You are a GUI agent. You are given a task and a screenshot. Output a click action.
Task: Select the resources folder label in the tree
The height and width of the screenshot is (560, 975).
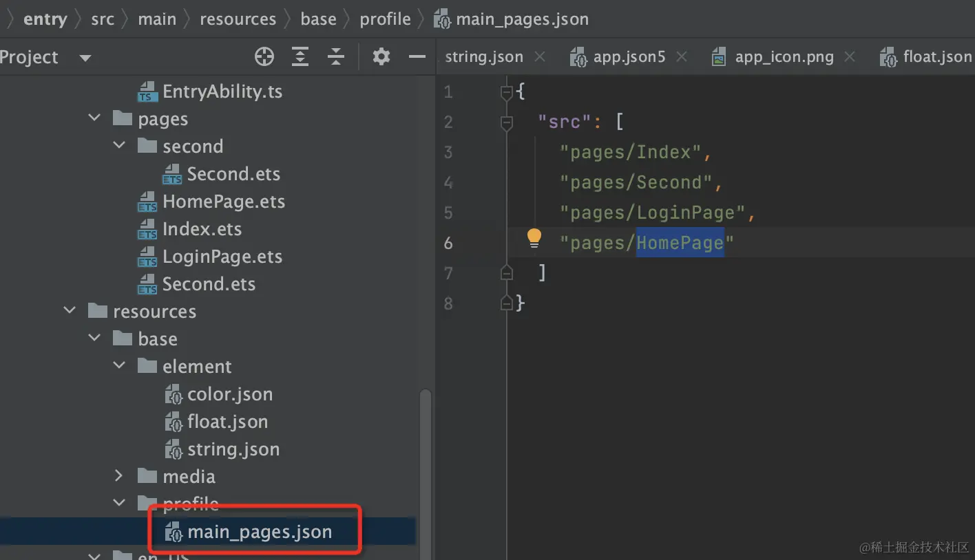(x=154, y=312)
